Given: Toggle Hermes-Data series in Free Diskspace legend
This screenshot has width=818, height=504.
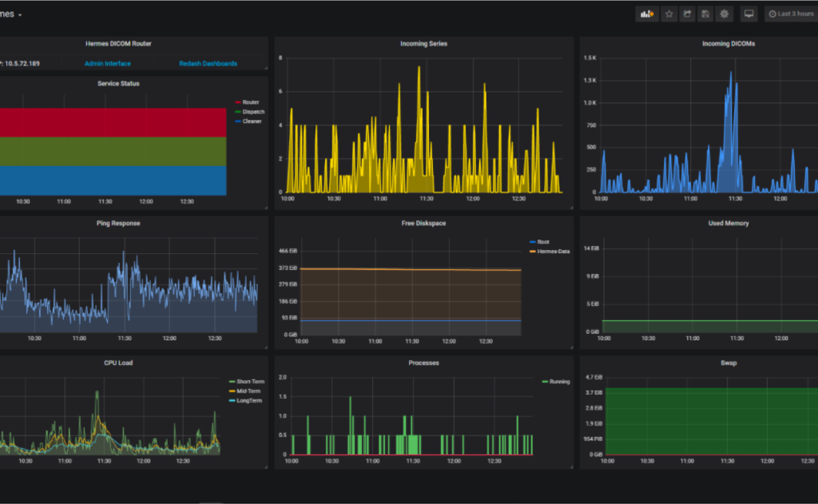Looking at the screenshot, I should (x=553, y=252).
